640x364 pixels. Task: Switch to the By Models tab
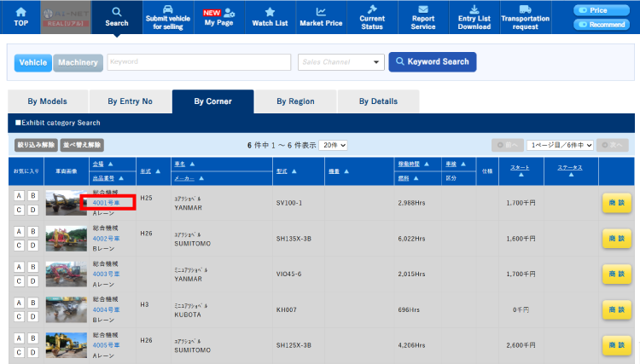click(x=47, y=101)
